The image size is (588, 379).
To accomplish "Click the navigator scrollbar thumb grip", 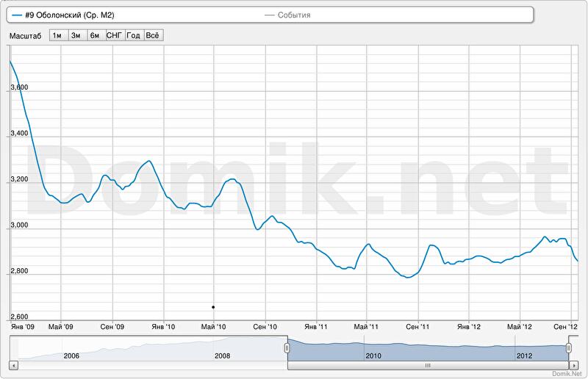I will [x=428, y=364].
